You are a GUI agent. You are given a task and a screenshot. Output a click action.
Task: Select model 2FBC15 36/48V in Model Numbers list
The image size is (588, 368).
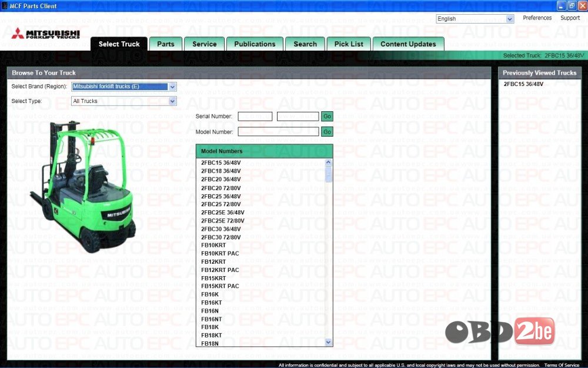221,163
